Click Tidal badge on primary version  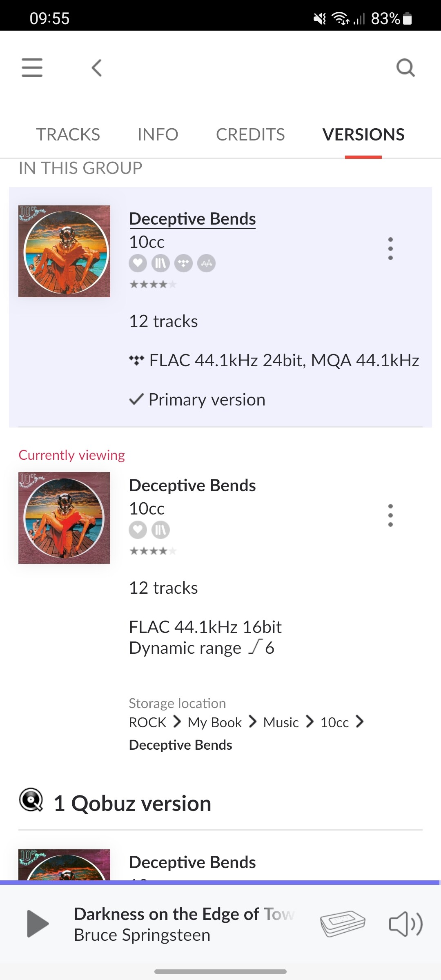click(183, 263)
